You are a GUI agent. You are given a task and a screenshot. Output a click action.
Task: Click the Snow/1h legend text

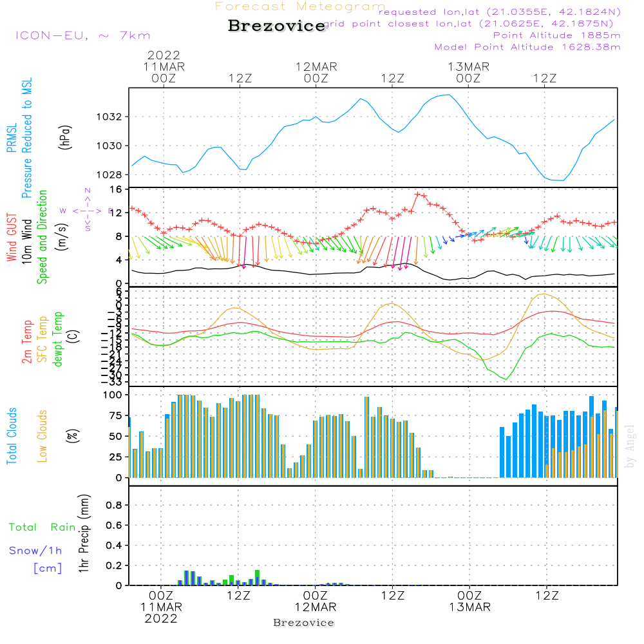[35, 551]
